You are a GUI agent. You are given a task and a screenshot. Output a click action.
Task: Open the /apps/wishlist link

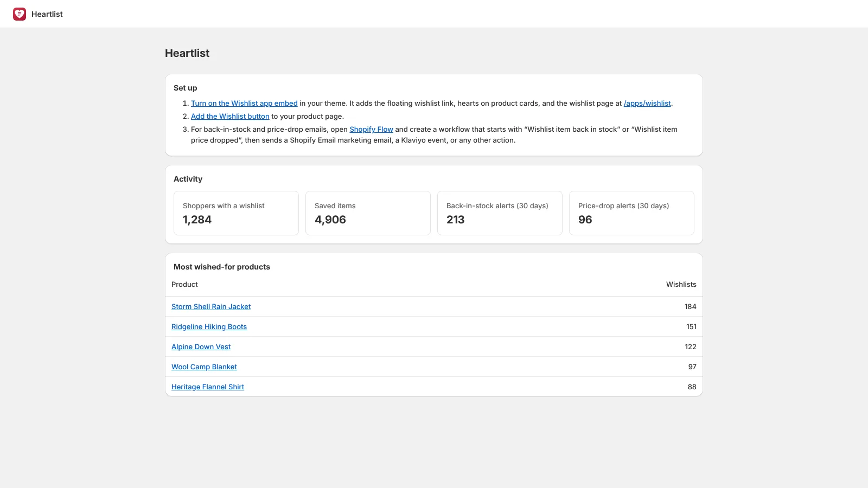pos(647,104)
